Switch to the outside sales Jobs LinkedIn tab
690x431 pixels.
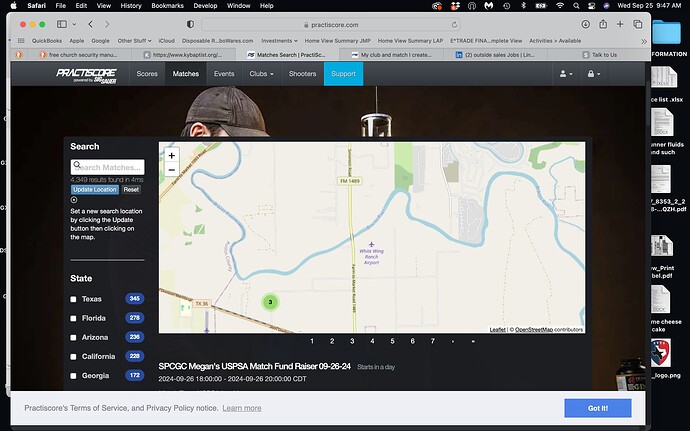[x=495, y=55]
